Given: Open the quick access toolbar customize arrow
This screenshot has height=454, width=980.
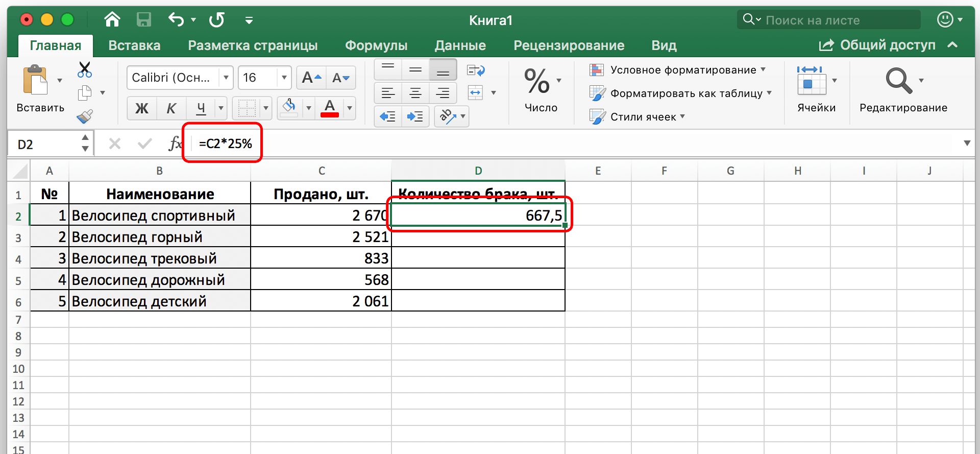Looking at the screenshot, I should pyautogui.click(x=249, y=20).
